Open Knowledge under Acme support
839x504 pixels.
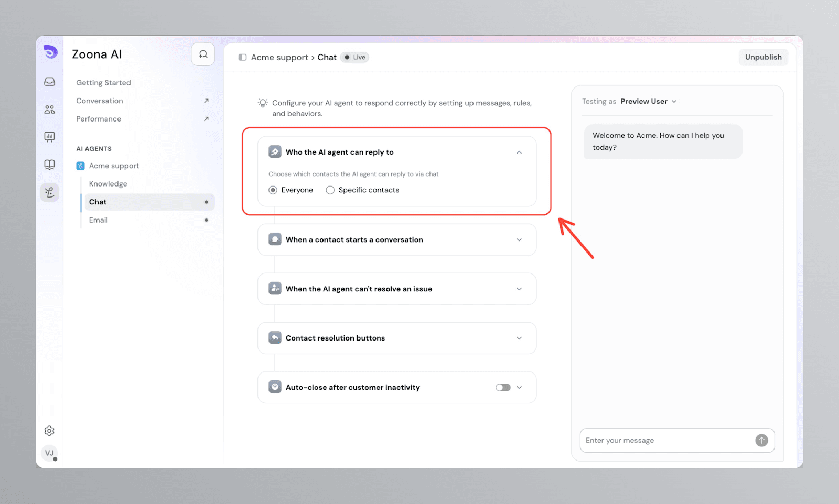pyautogui.click(x=108, y=184)
